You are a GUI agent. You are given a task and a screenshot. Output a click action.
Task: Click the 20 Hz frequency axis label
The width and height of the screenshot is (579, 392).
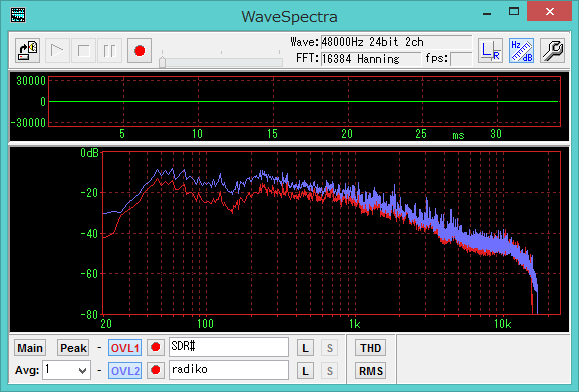[x=106, y=324]
